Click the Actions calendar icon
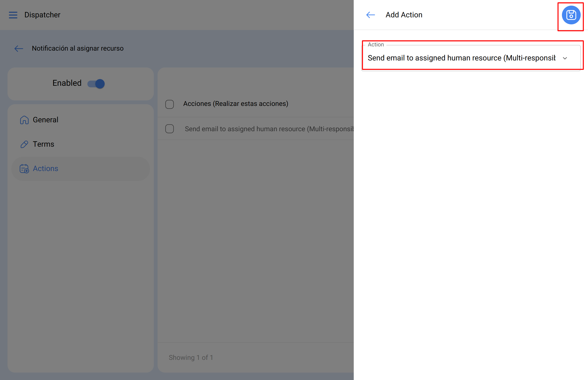Image resolution: width=588 pixels, height=380 pixels. point(24,169)
